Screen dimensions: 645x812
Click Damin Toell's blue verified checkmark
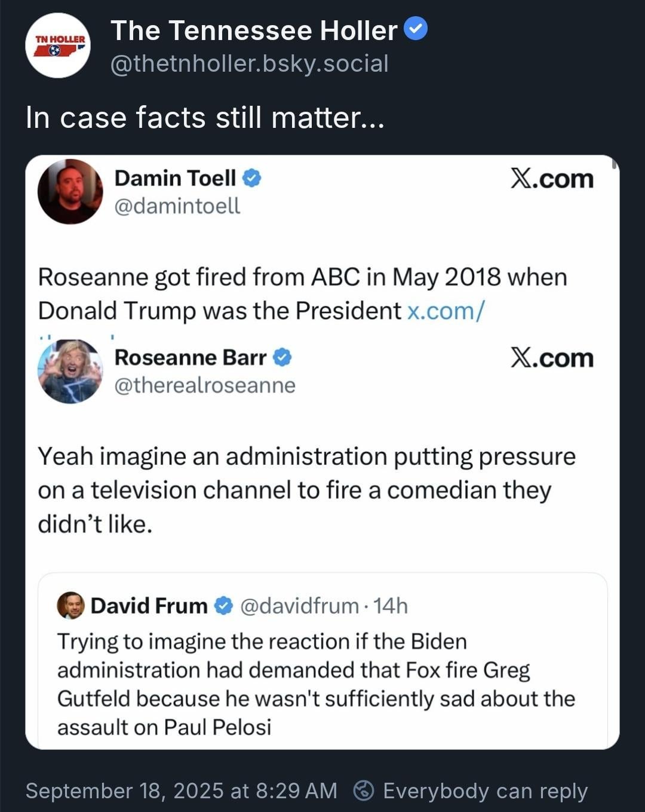(251, 178)
